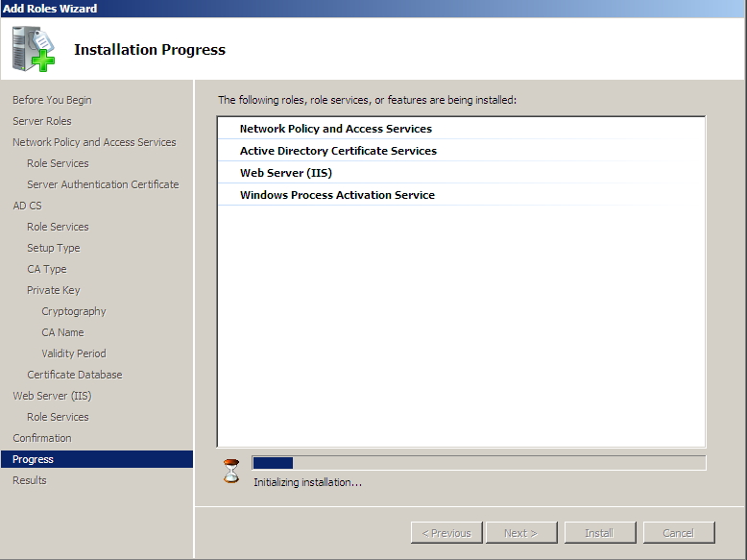Go to CA Type step
This screenshot has width=747, height=560.
click(47, 269)
